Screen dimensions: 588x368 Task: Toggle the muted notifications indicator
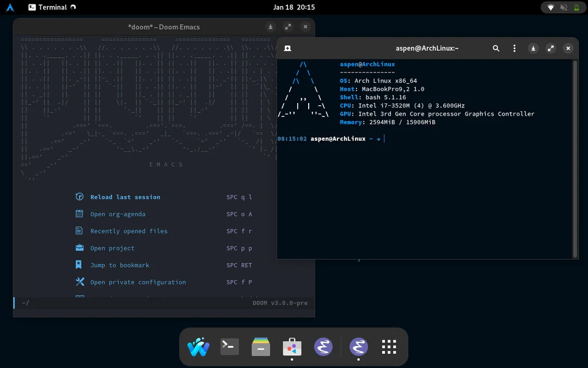563,7
